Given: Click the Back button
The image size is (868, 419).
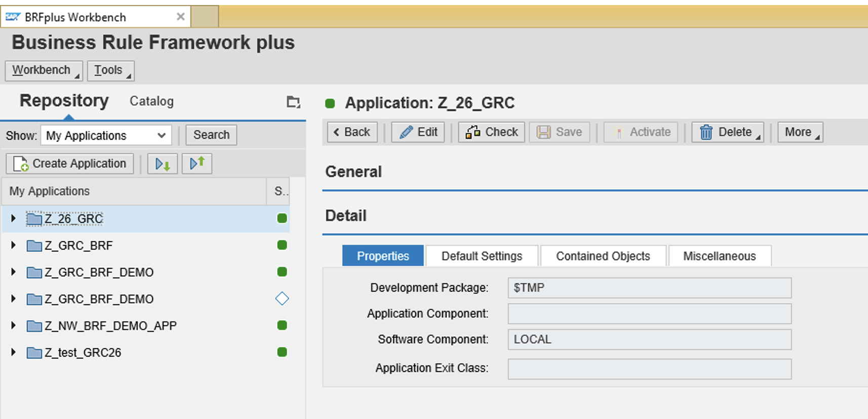Looking at the screenshot, I should click(x=352, y=132).
